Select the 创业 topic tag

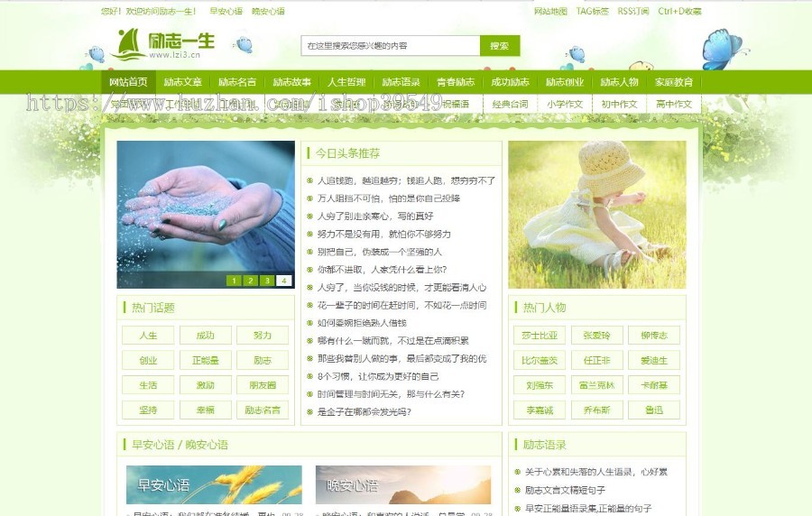pyautogui.click(x=148, y=360)
